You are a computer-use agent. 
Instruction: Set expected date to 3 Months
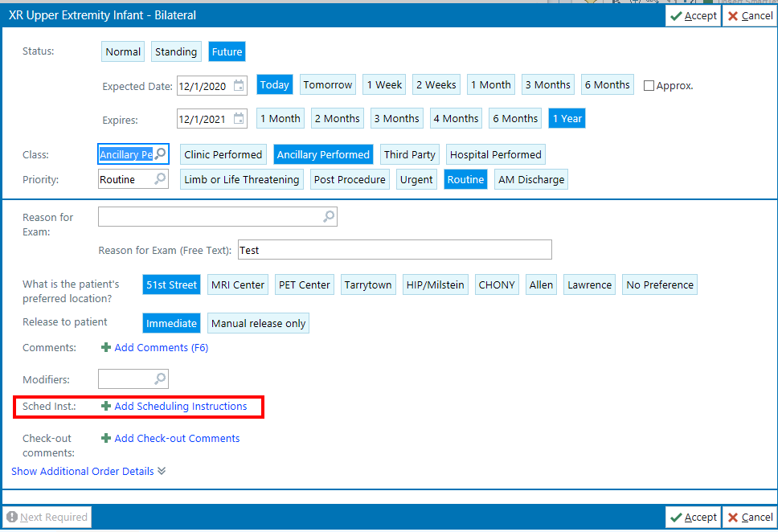coord(548,85)
